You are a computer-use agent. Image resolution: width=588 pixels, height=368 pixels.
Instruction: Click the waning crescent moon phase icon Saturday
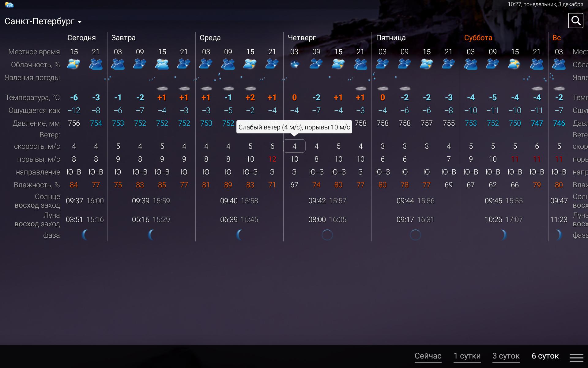click(x=502, y=235)
